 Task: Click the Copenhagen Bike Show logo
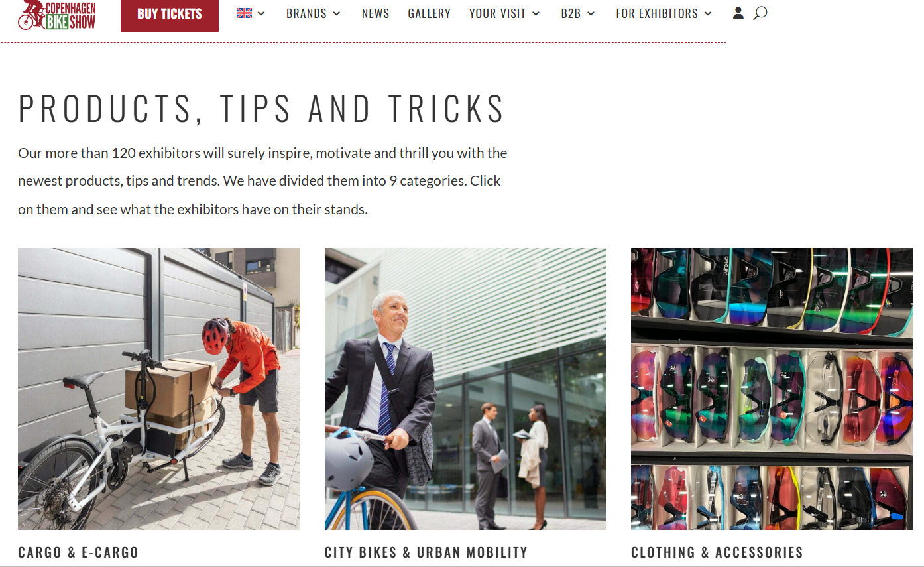click(x=57, y=15)
